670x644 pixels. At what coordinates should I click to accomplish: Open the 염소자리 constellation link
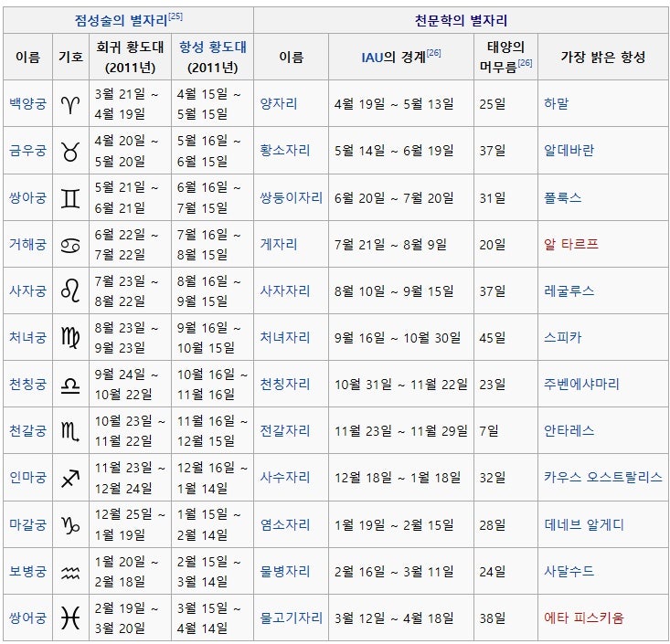[x=285, y=525]
